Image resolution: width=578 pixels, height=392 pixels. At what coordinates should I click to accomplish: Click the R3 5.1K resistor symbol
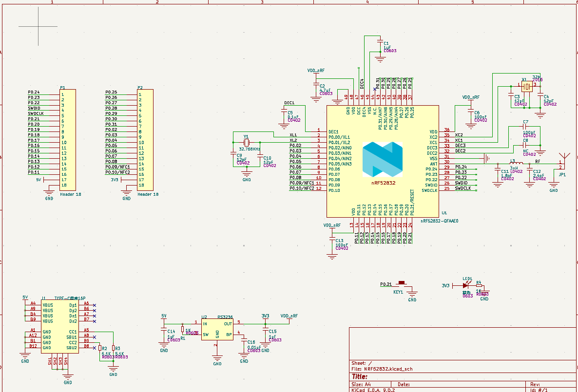pos(113,348)
